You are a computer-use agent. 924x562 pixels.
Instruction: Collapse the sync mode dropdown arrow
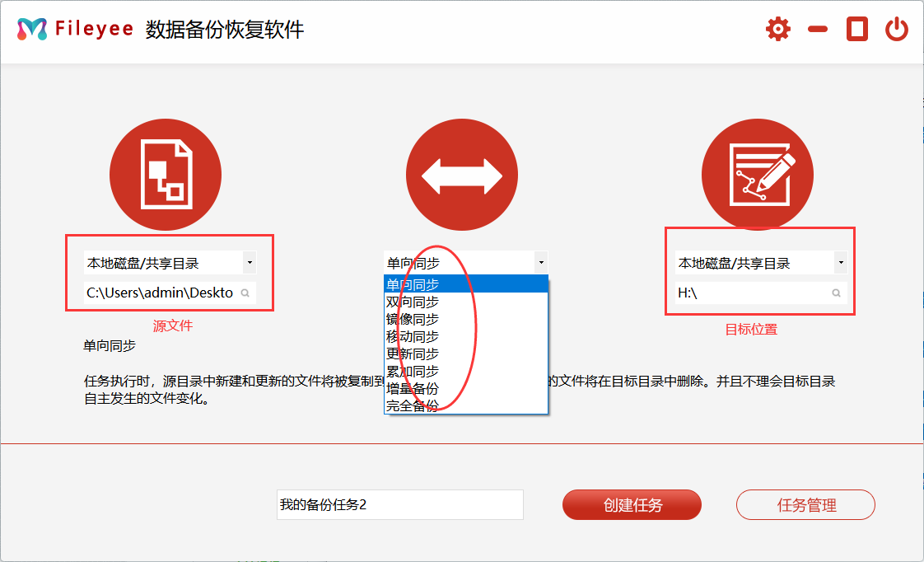541,263
